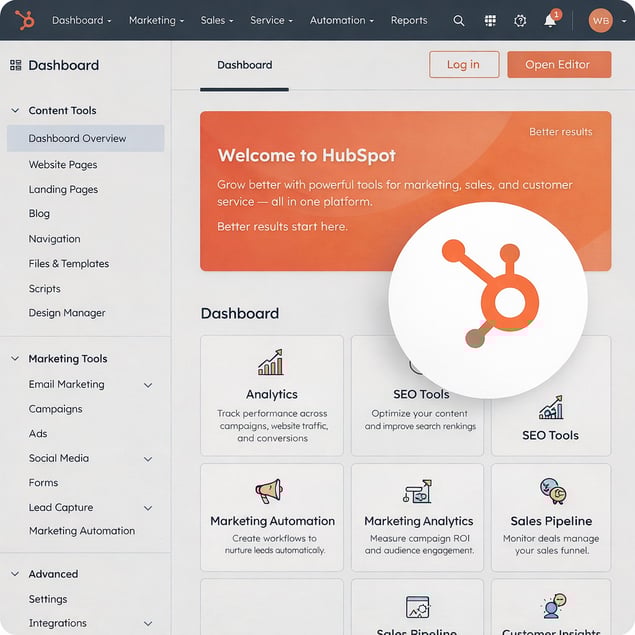635x635 pixels.
Task: Open the Automation dropdown menu
Action: (341, 20)
